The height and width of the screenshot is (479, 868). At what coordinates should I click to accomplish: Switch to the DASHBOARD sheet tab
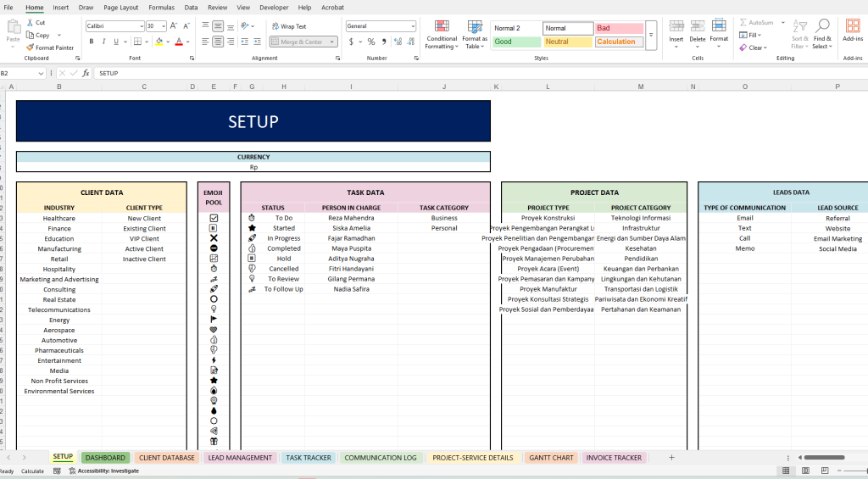point(105,458)
